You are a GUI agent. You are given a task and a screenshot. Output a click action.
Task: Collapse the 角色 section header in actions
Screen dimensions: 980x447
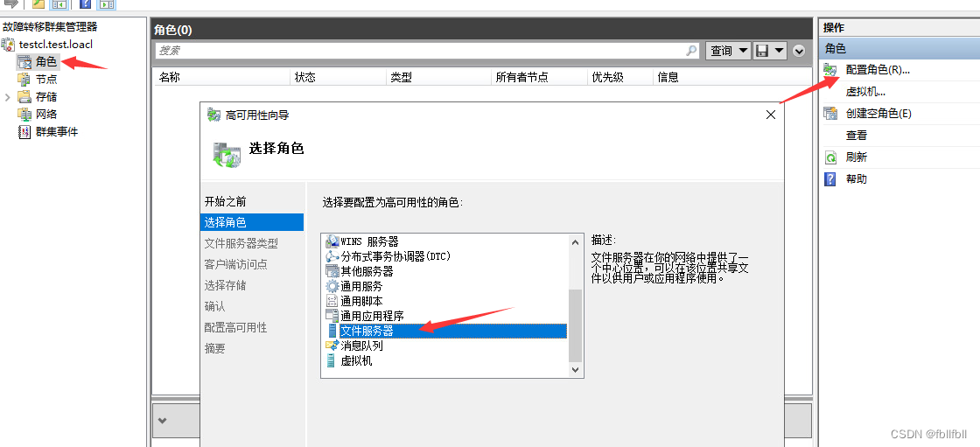pos(899,48)
